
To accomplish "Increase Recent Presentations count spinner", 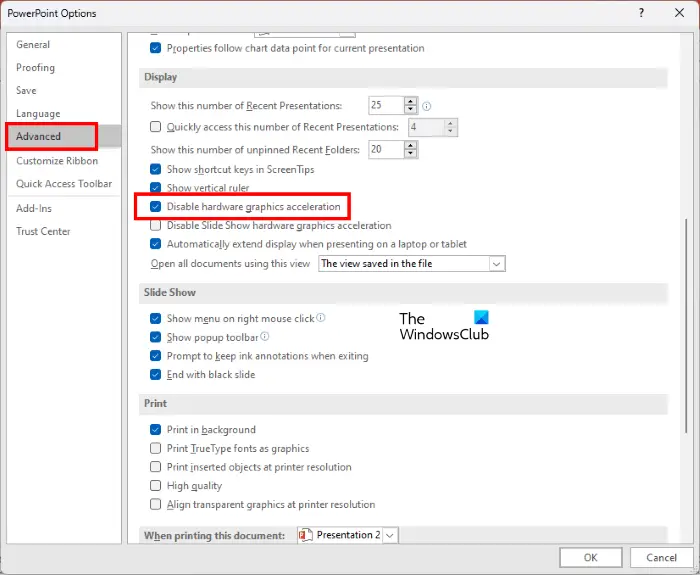I will pyautogui.click(x=410, y=101).
